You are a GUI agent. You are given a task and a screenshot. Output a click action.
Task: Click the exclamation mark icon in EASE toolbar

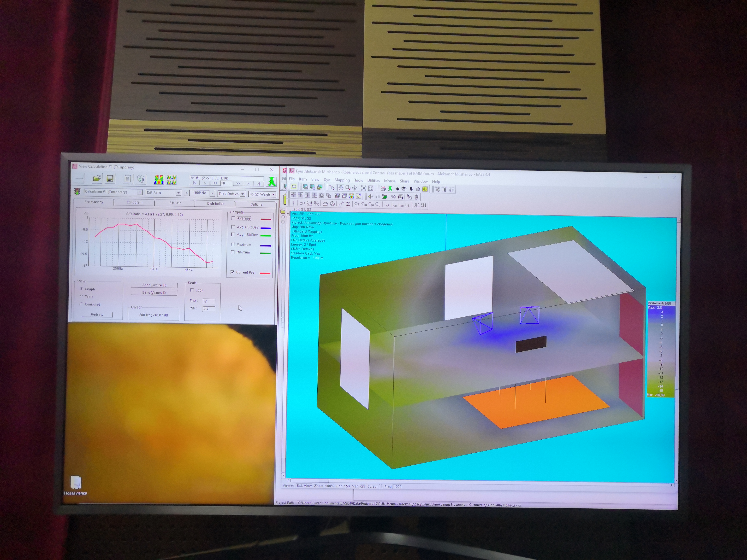point(293,203)
